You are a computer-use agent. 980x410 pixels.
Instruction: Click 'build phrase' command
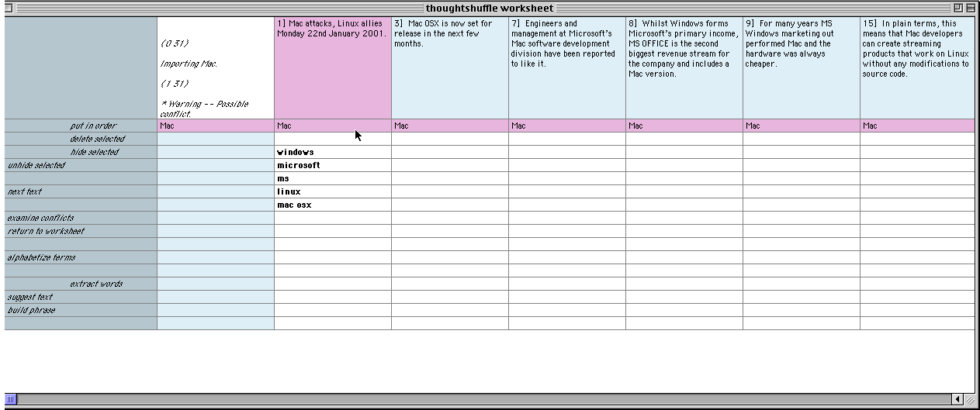point(31,310)
